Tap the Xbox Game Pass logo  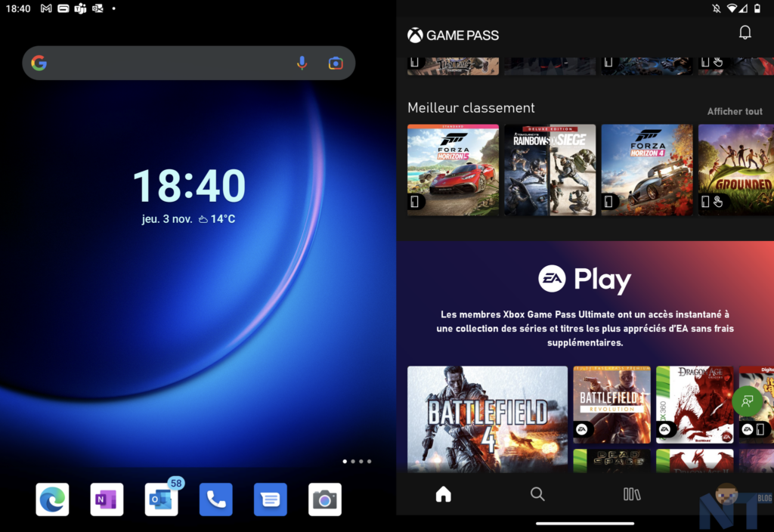454,35
